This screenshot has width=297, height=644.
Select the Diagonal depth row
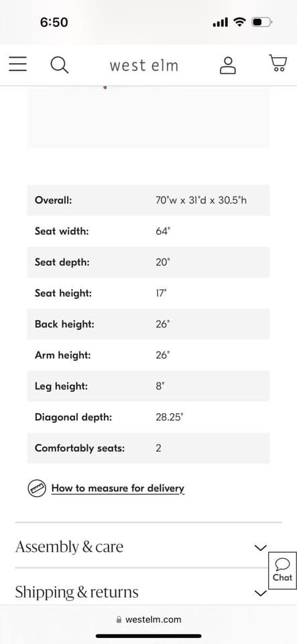pyautogui.click(x=149, y=417)
